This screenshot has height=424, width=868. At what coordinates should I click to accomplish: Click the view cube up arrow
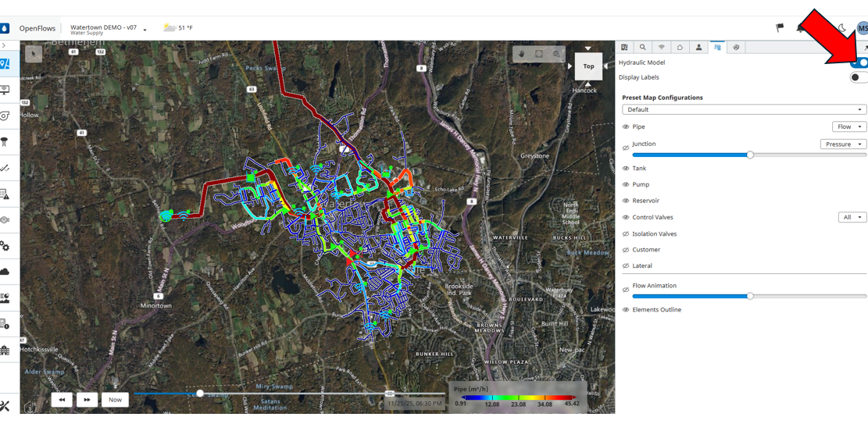pos(588,48)
